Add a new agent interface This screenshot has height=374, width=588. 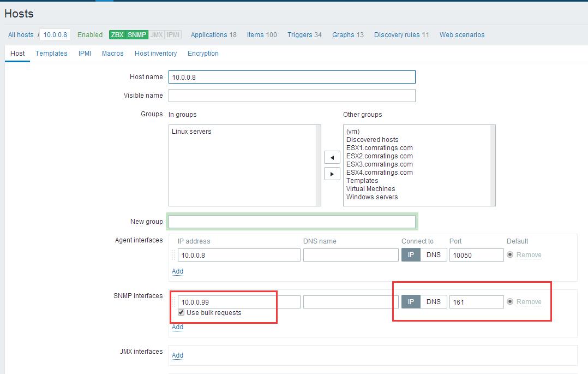point(177,271)
